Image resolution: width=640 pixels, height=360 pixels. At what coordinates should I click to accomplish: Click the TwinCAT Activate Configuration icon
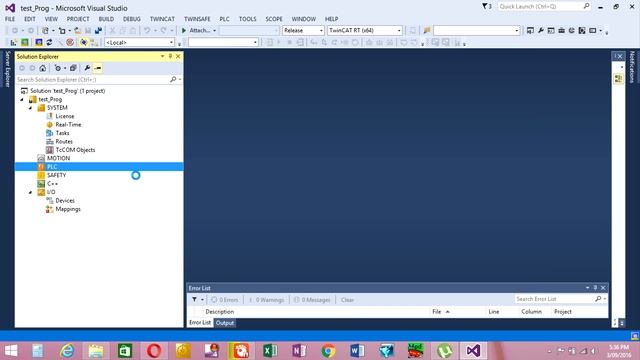13,42
